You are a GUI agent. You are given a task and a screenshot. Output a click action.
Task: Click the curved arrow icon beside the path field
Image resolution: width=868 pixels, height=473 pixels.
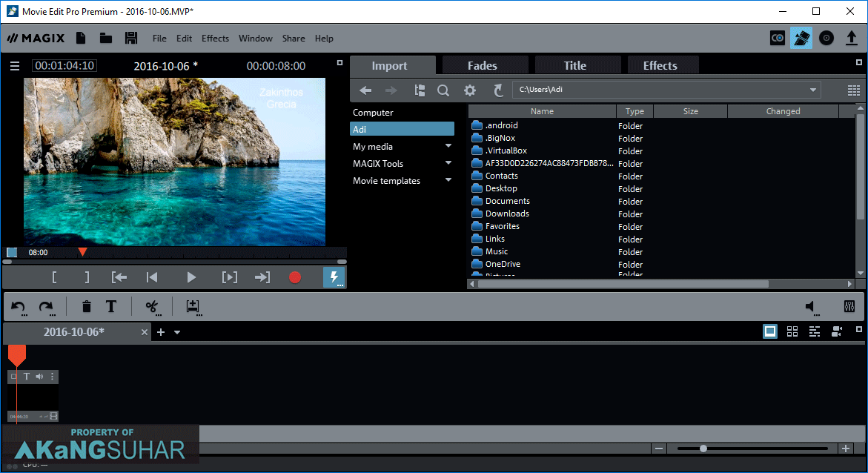click(x=498, y=90)
